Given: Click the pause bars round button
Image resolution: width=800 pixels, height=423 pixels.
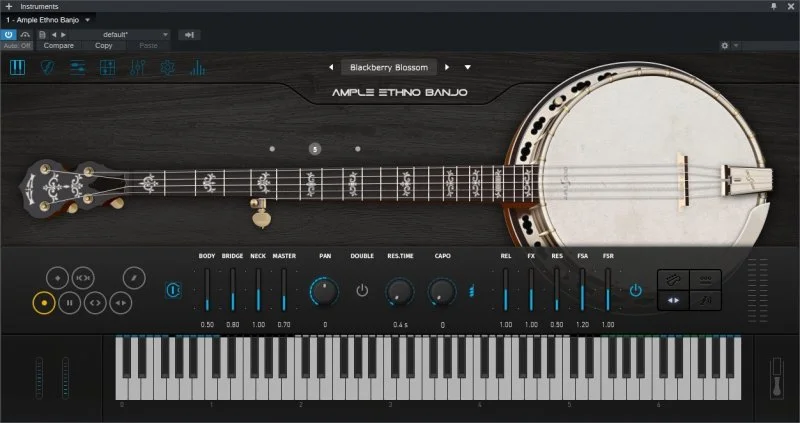Looking at the screenshot, I should (x=69, y=303).
